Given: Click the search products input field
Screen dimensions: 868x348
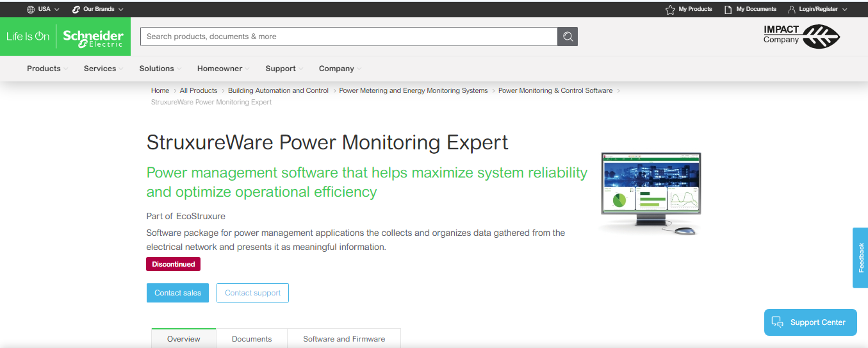Looking at the screenshot, I should coord(348,37).
